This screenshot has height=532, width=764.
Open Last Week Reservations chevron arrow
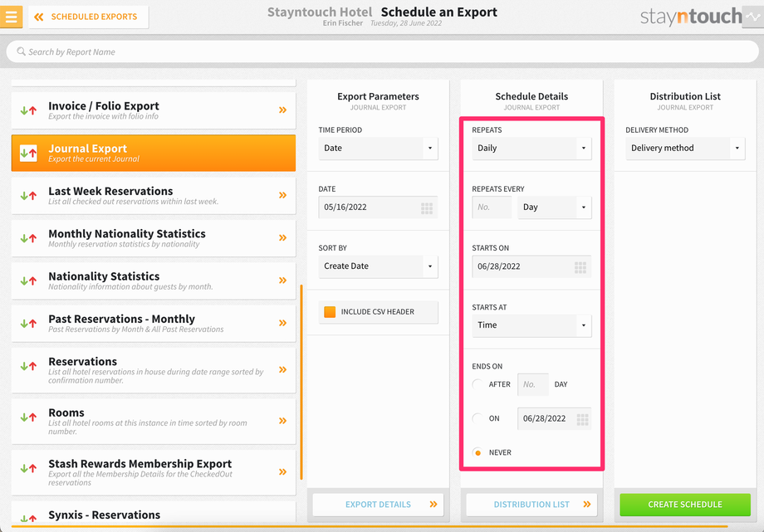[282, 195]
